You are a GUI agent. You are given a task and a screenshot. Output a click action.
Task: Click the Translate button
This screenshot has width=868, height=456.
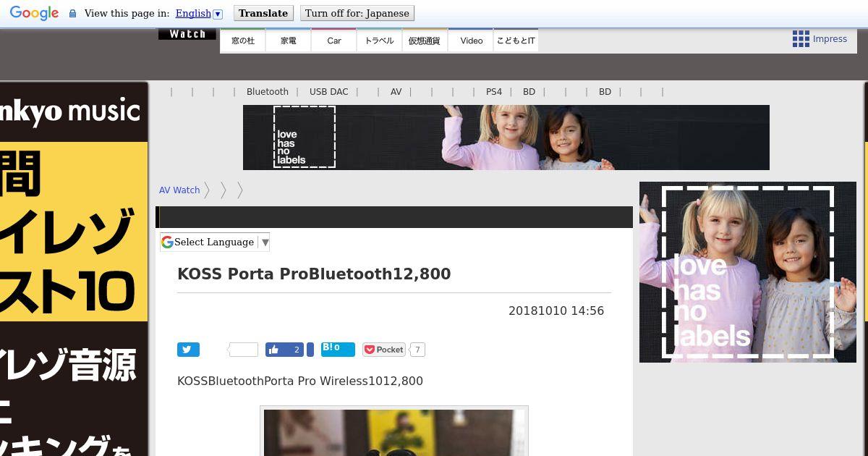[263, 13]
